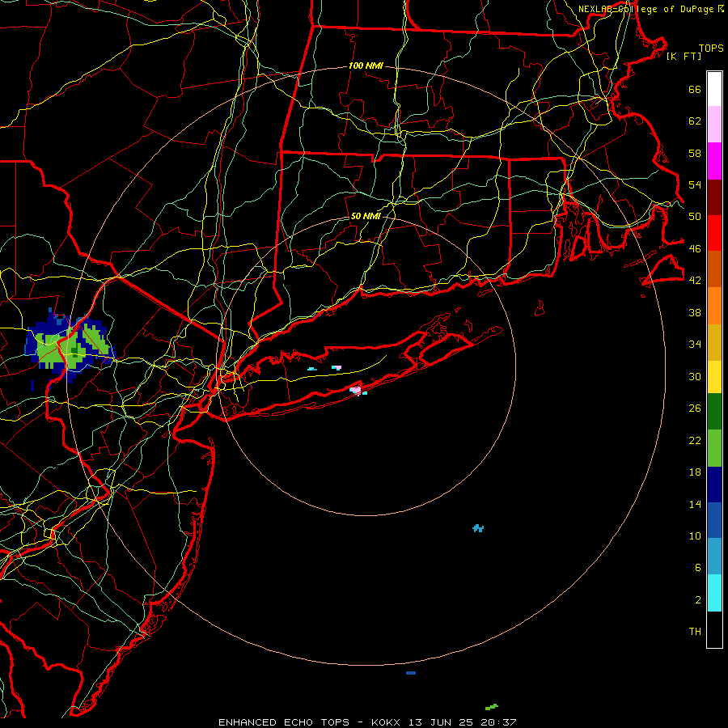Click the gold 38 kft legend band

714,341
